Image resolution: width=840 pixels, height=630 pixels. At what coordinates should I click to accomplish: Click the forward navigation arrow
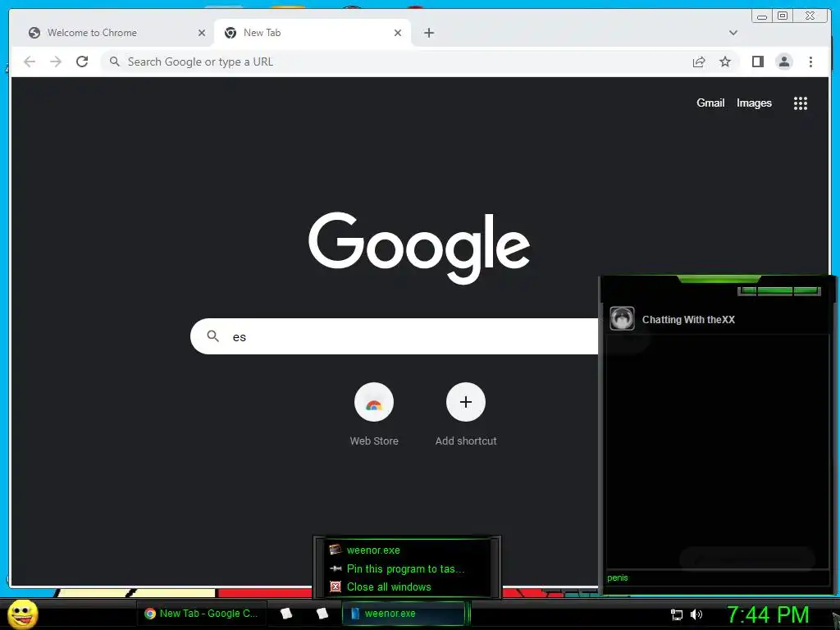[56, 62]
